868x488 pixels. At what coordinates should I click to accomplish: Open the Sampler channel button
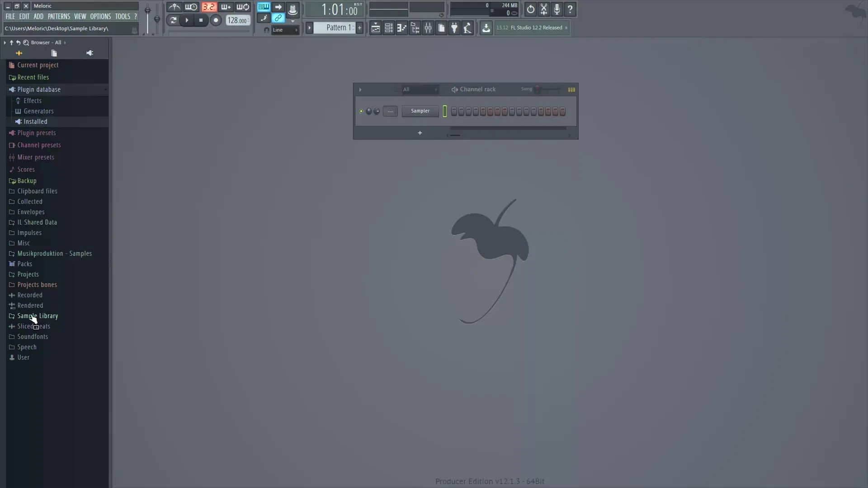(420, 111)
